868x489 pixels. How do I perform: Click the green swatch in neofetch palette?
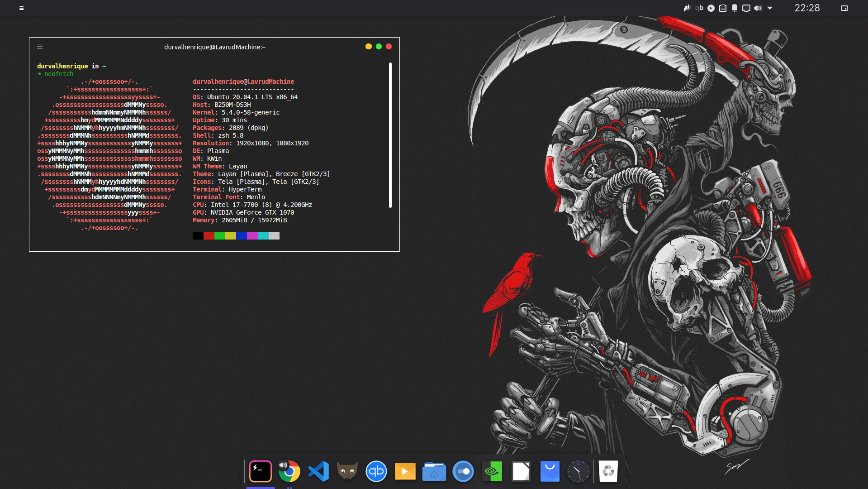point(219,236)
